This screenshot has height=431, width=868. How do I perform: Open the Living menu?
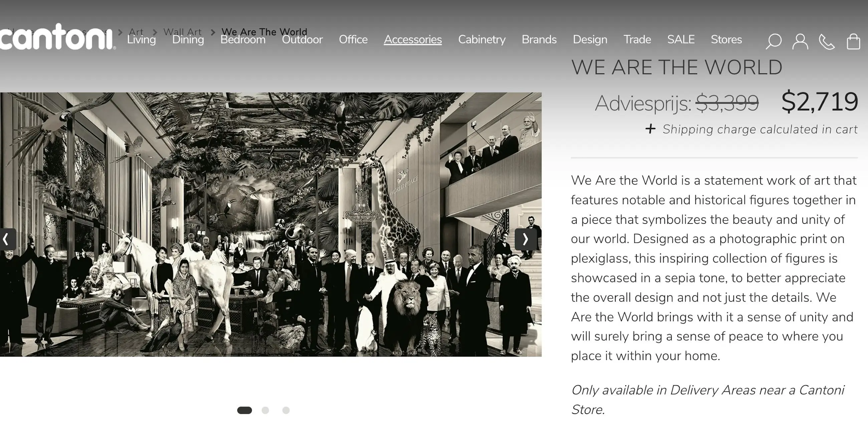tap(141, 40)
